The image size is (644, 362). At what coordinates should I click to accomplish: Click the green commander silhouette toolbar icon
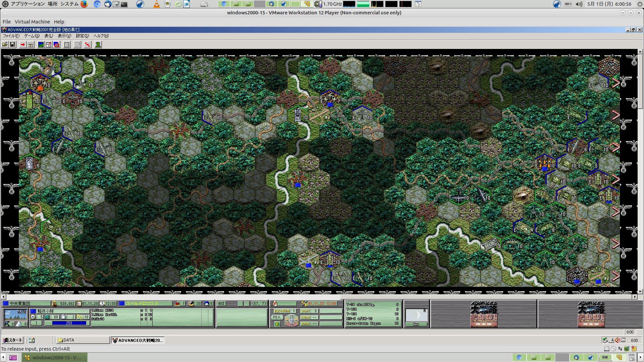98,45
